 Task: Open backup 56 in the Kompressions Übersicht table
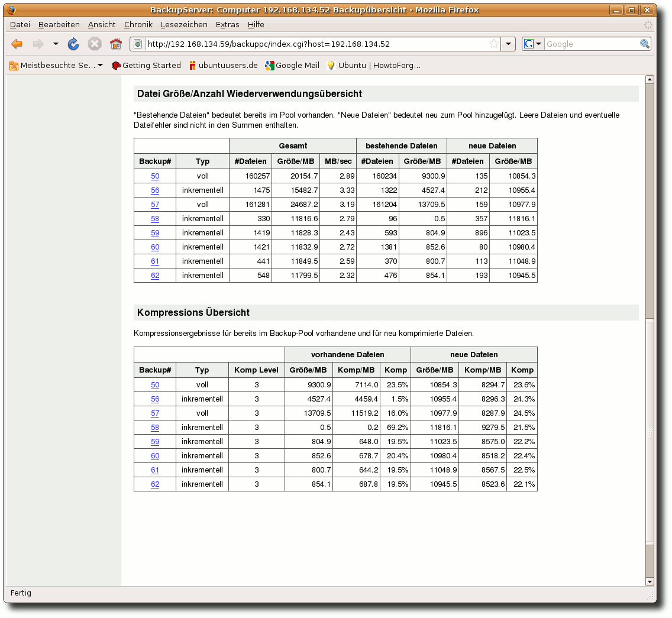point(155,399)
